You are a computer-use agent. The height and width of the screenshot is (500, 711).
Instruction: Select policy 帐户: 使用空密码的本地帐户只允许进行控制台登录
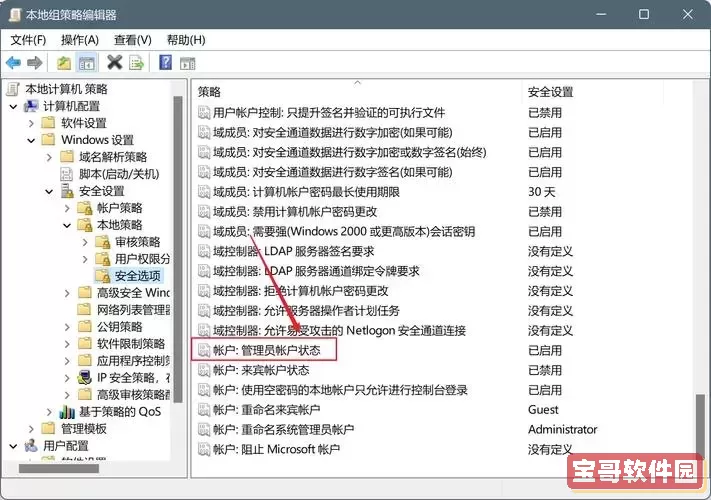tap(340, 390)
